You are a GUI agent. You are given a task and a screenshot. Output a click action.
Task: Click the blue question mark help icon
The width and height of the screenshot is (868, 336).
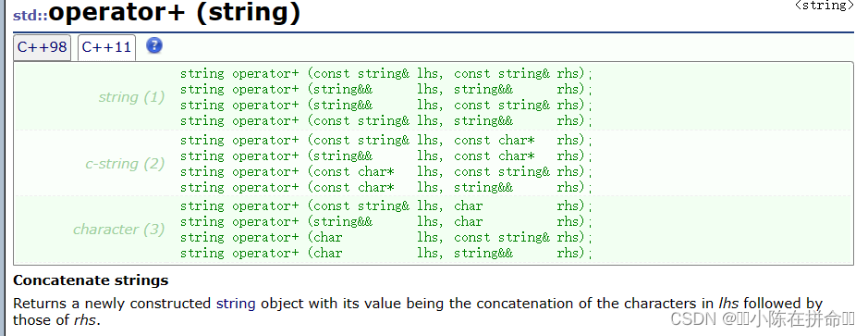(154, 45)
